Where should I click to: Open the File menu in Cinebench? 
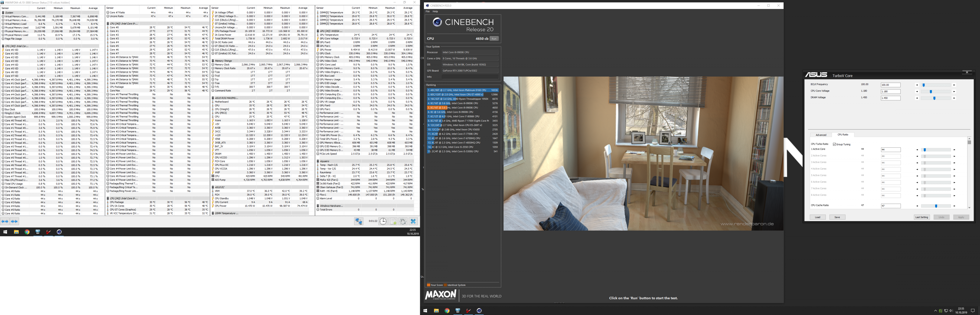tap(428, 11)
